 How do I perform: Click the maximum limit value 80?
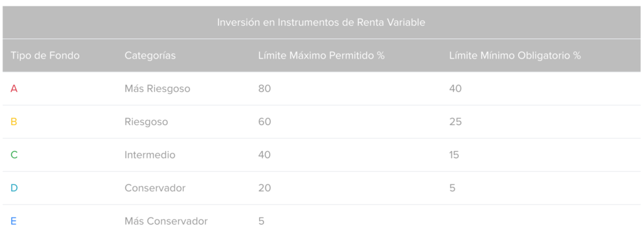point(265,88)
